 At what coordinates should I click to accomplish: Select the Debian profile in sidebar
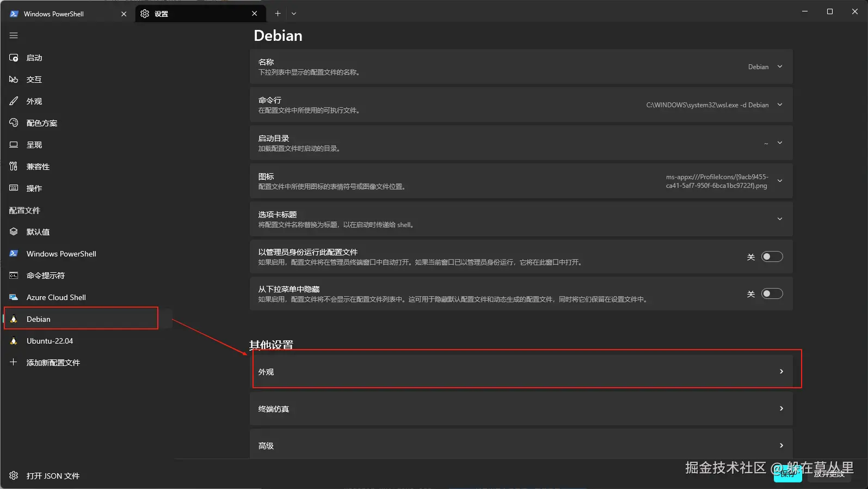87,319
